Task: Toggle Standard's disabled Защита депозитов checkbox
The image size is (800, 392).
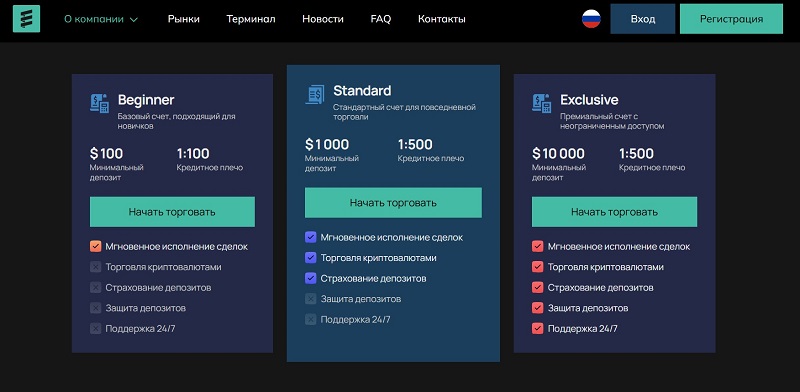Action: point(310,299)
